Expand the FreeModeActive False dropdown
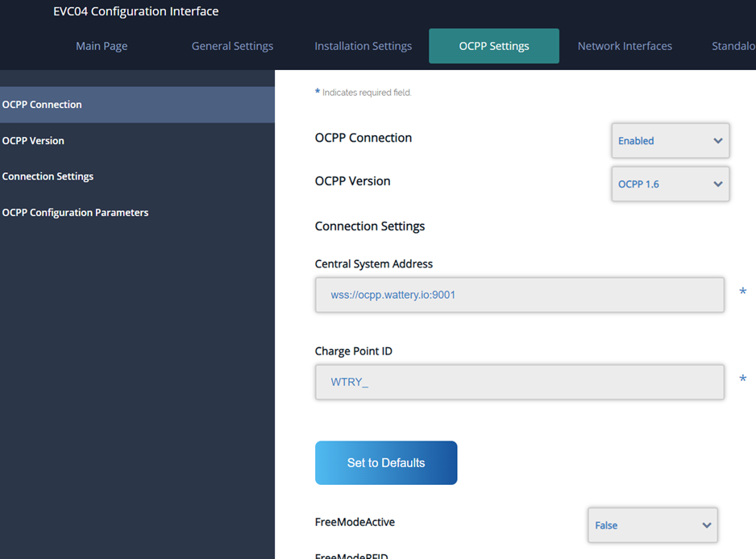 (652, 525)
